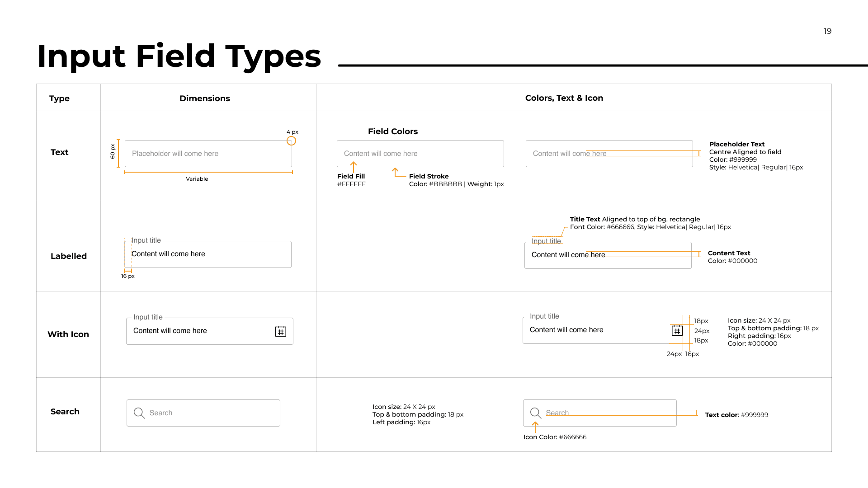Click the calendar icon in the With Icon Dimensions field

pyautogui.click(x=281, y=331)
